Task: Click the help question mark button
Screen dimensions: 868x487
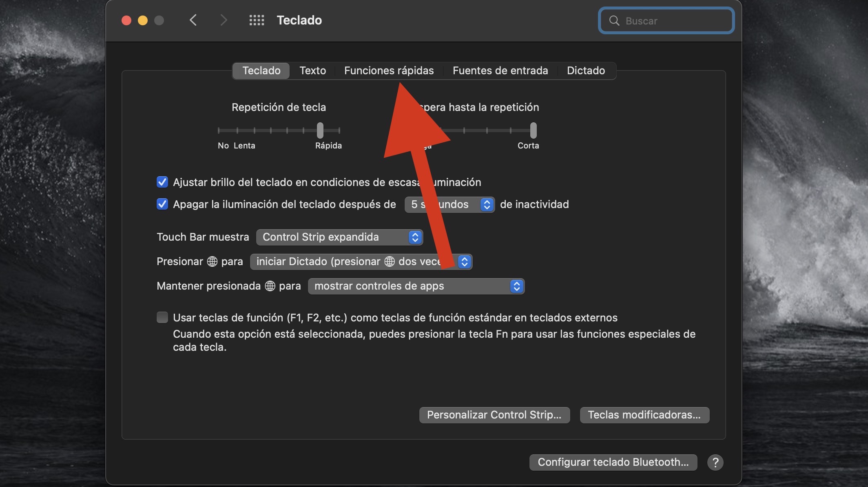Action: point(715,462)
